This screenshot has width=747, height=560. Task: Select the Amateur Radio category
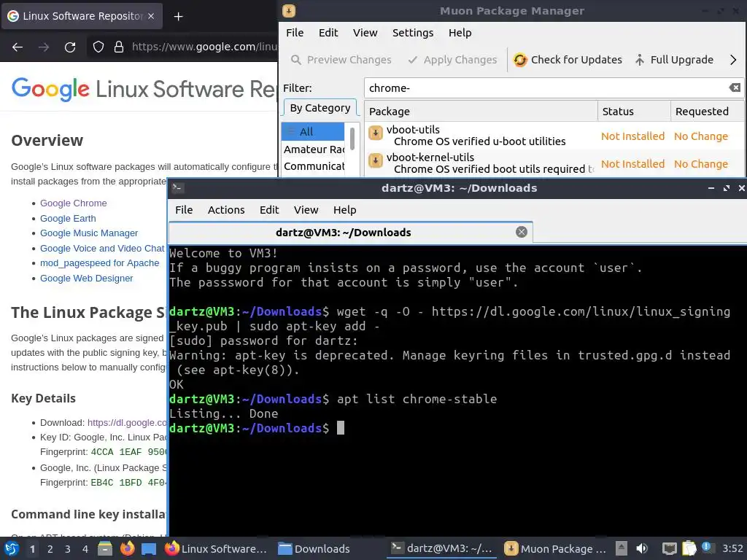(x=313, y=149)
